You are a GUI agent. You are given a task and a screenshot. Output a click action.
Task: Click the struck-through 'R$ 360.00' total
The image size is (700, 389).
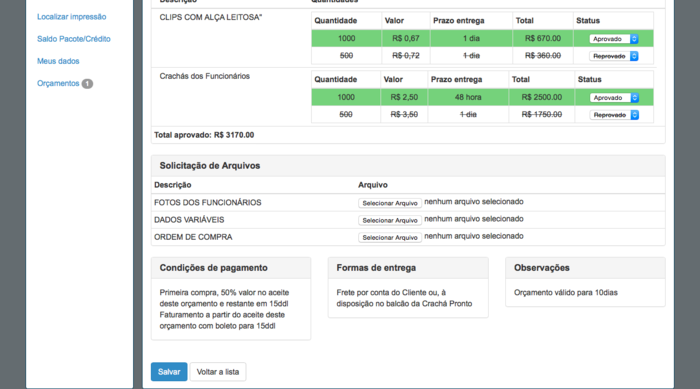point(543,55)
